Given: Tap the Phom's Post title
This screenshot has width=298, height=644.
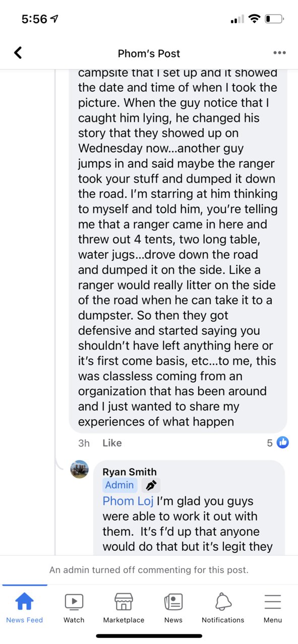Looking at the screenshot, I should (x=149, y=53).
